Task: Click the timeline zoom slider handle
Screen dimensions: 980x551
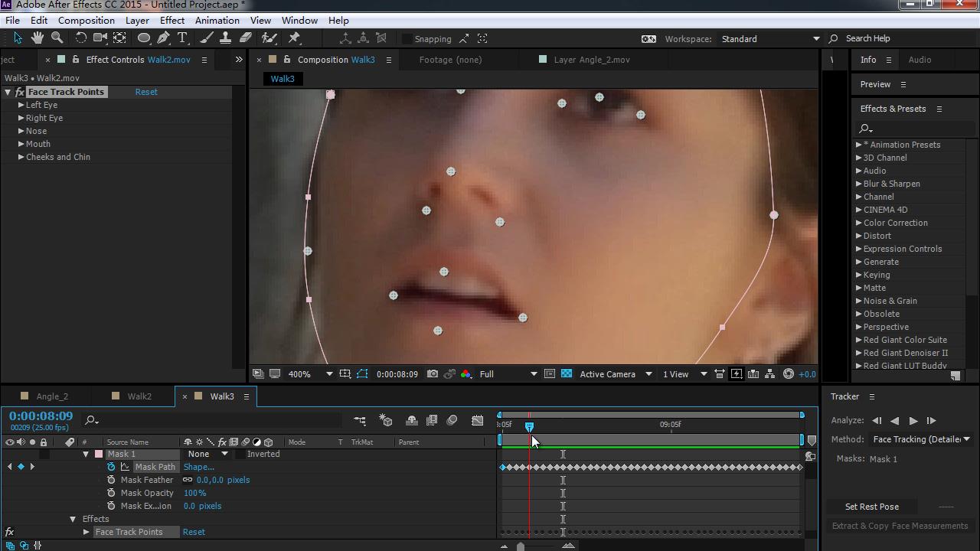Action: pyautogui.click(x=521, y=546)
